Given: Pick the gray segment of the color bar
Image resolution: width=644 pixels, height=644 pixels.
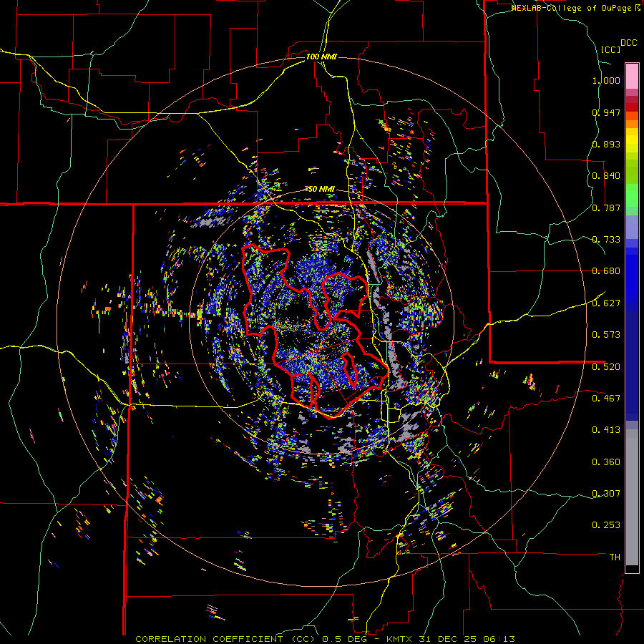Looking at the screenshot, I should coord(632,497).
